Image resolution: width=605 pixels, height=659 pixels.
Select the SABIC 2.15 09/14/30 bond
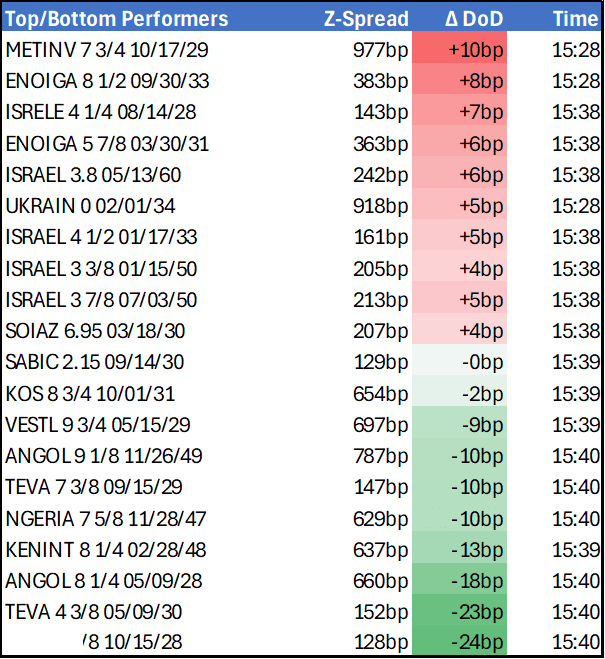click(94, 362)
